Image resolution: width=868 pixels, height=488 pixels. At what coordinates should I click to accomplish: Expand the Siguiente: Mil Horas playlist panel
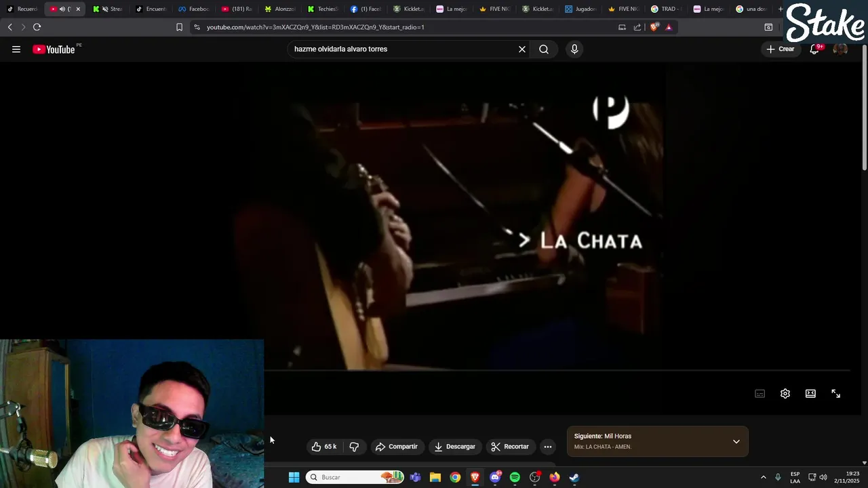click(736, 441)
